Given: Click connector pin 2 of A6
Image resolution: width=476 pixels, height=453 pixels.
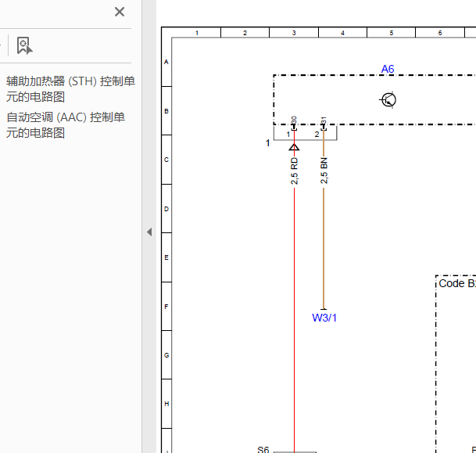Looking at the screenshot, I should [x=317, y=135].
